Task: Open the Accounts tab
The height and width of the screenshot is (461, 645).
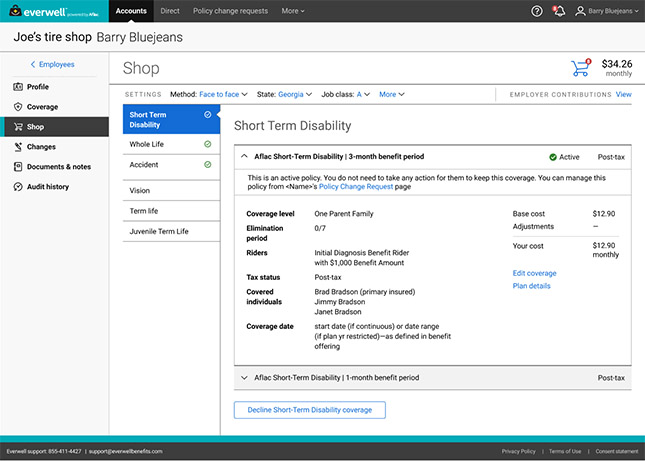Action: coord(131,11)
